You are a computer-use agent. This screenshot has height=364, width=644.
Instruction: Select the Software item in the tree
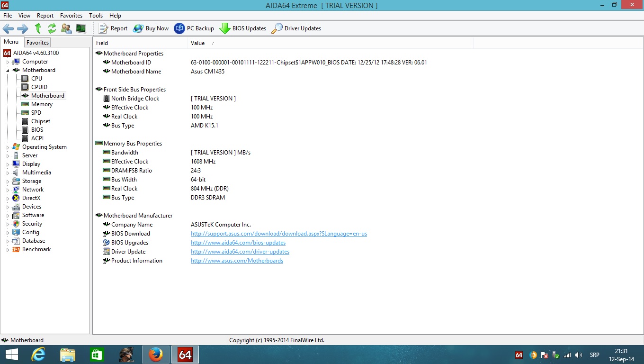pos(33,215)
